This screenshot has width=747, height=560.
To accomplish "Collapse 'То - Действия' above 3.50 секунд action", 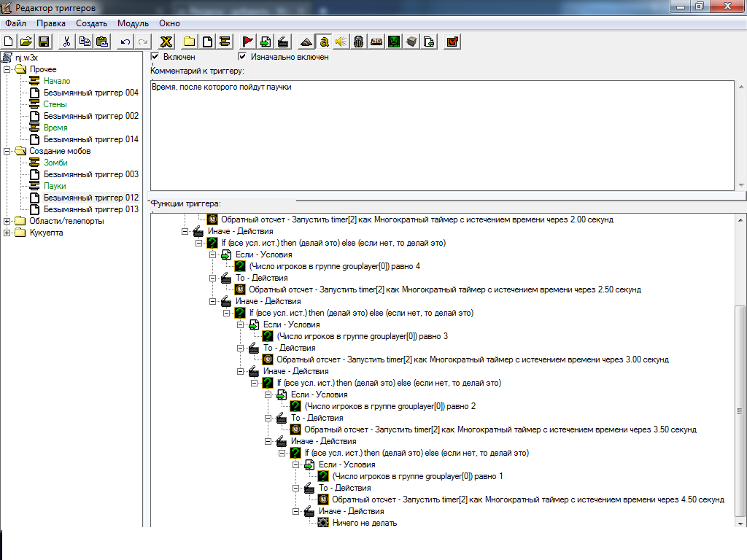I will coord(268,418).
